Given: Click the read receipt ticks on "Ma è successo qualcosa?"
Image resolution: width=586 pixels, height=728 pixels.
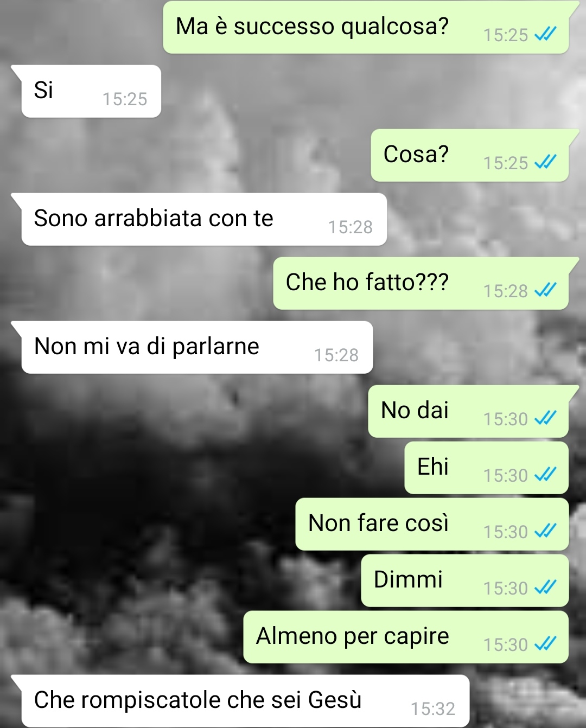Looking at the screenshot, I should coord(545,34).
